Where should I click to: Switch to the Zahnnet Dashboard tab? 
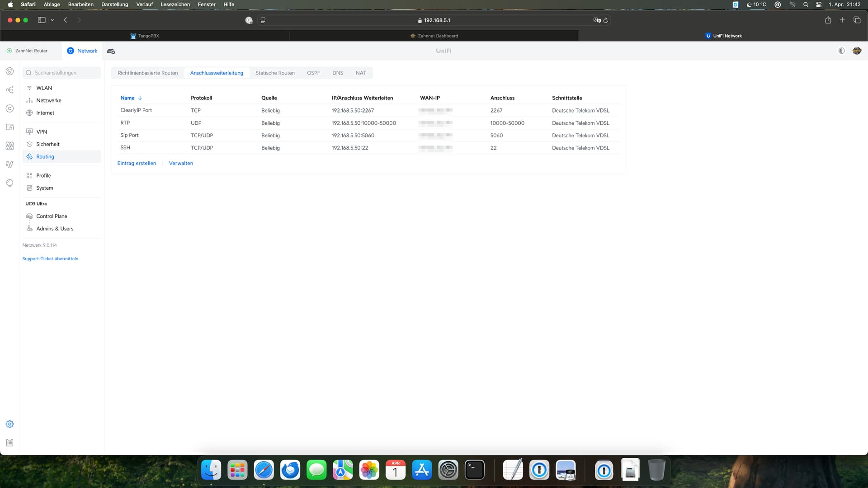(434, 36)
